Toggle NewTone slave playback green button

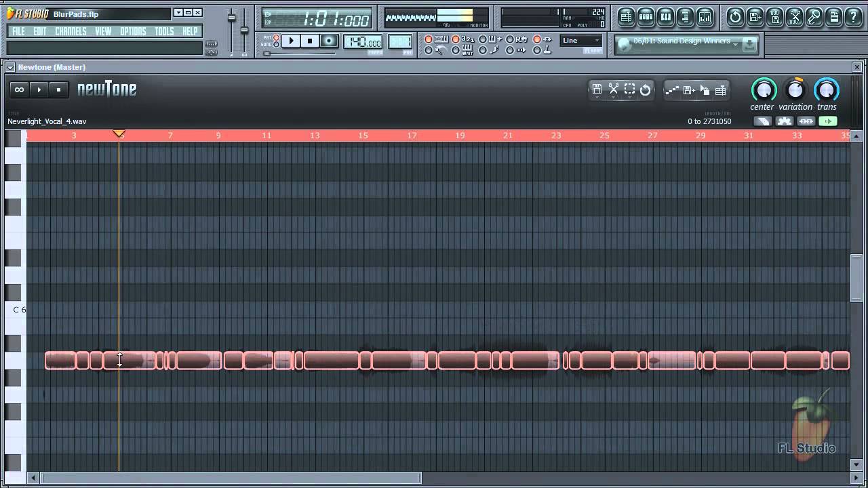tap(827, 121)
